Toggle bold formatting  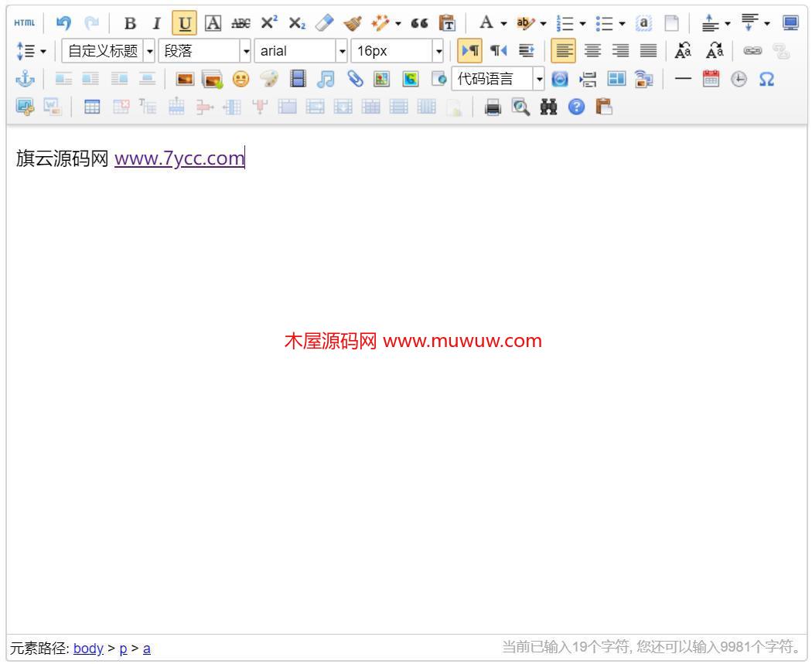130,23
